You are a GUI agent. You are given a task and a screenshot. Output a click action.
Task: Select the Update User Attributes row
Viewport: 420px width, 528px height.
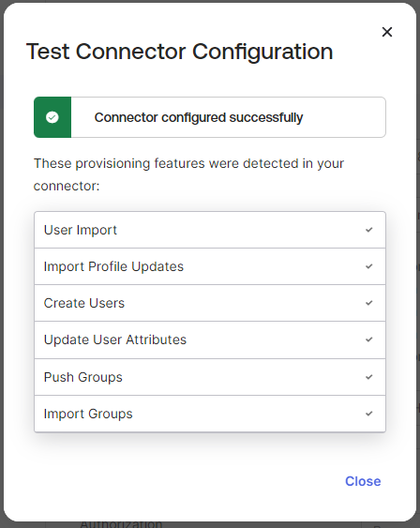(210, 339)
